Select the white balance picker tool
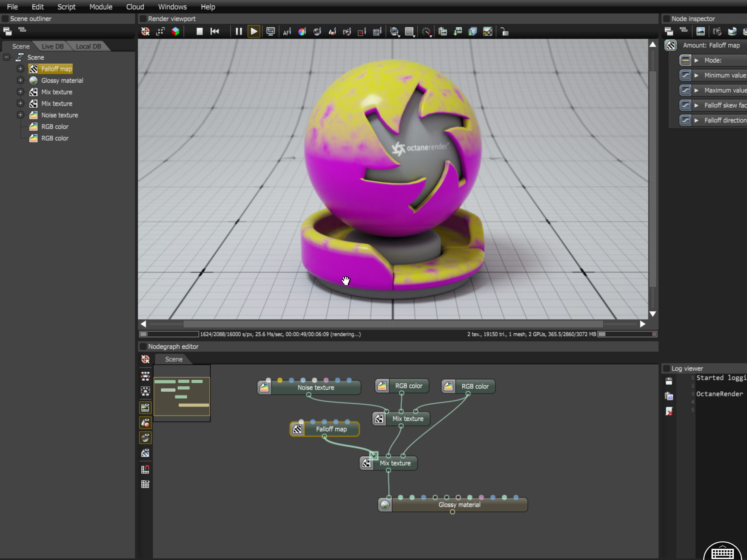The image size is (747, 560). click(x=302, y=32)
